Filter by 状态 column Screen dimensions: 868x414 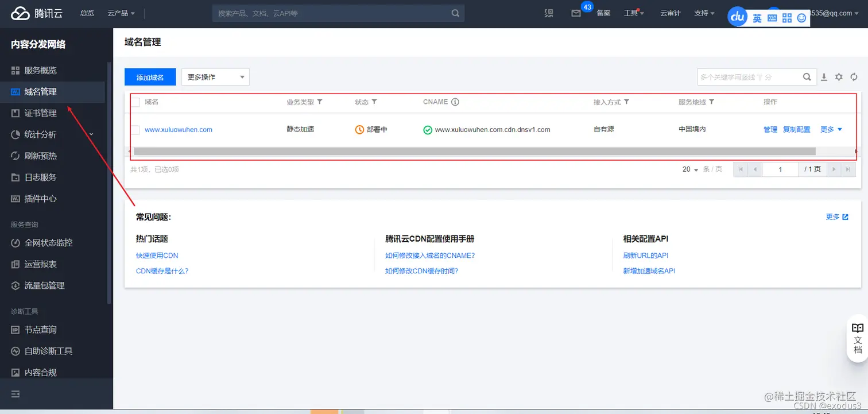click(374, 102)
